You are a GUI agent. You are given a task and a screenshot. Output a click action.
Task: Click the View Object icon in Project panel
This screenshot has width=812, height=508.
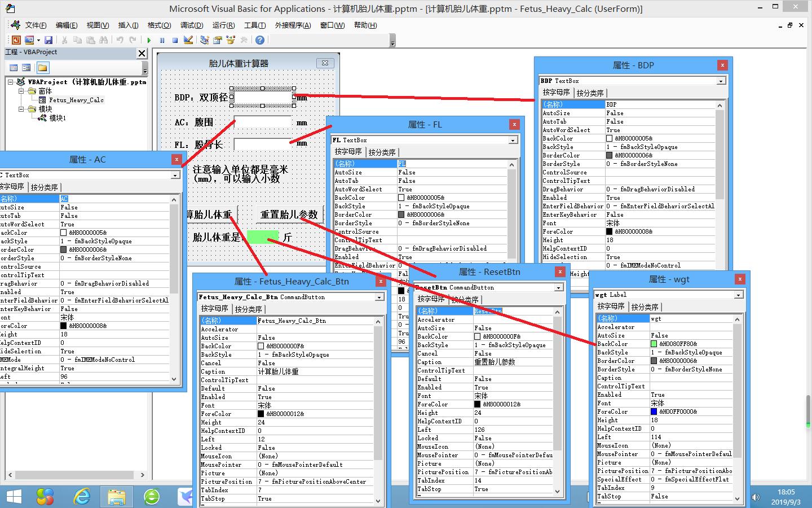tap(26, 67)
